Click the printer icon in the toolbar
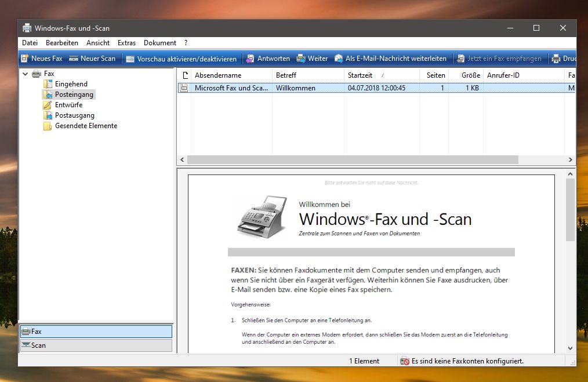 click(556, 59)
